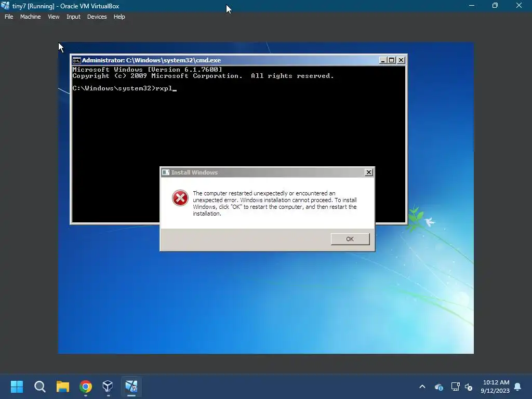Launch Google Chrome from taskbar
Screen dimensions: 532x399
tap(86, 387)
